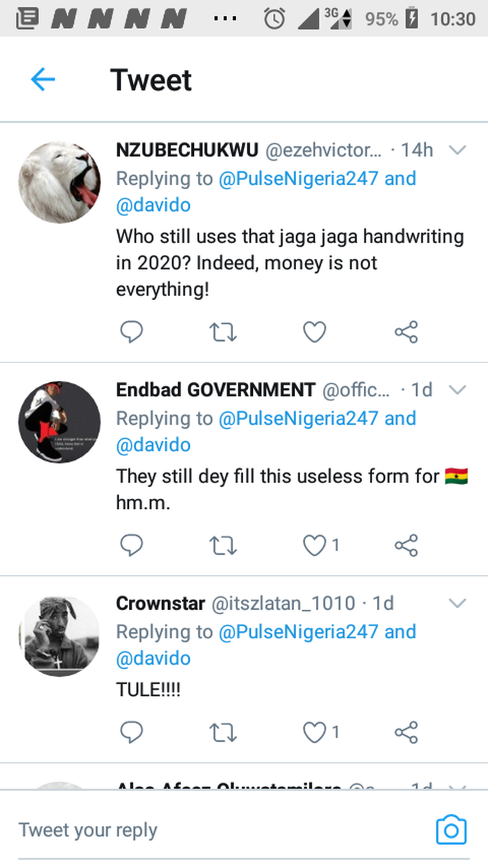Like Endbad GOVERNMENT's tweet
The image size is (488, 868).
pos(314,545)
